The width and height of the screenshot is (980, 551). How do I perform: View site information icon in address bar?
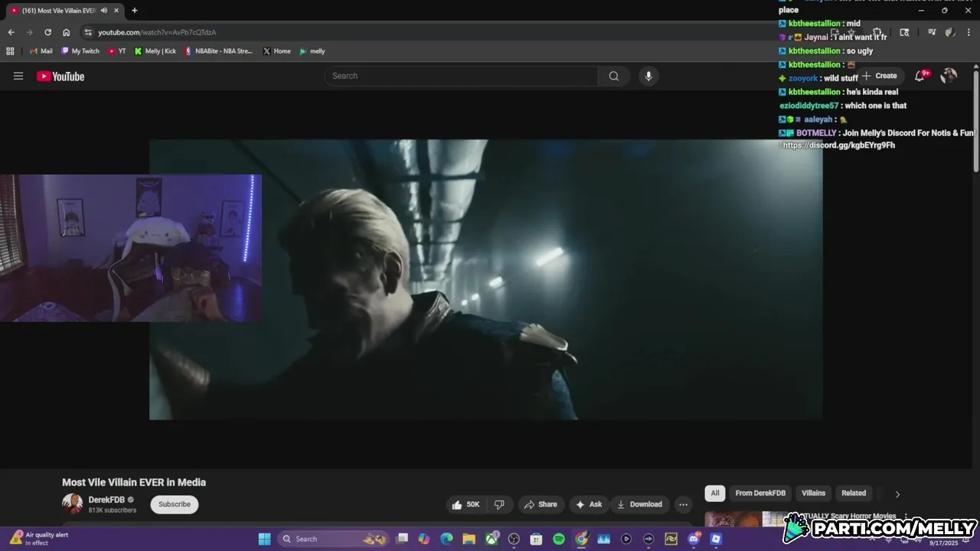click(88, 32)
